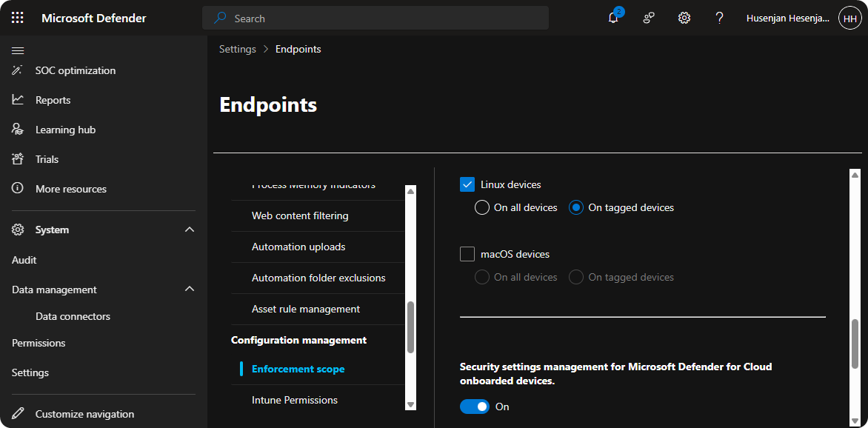Collapse navigation with the hamburger icon
The width and height of the screenshot is (868, 428).
pos(18,50)
